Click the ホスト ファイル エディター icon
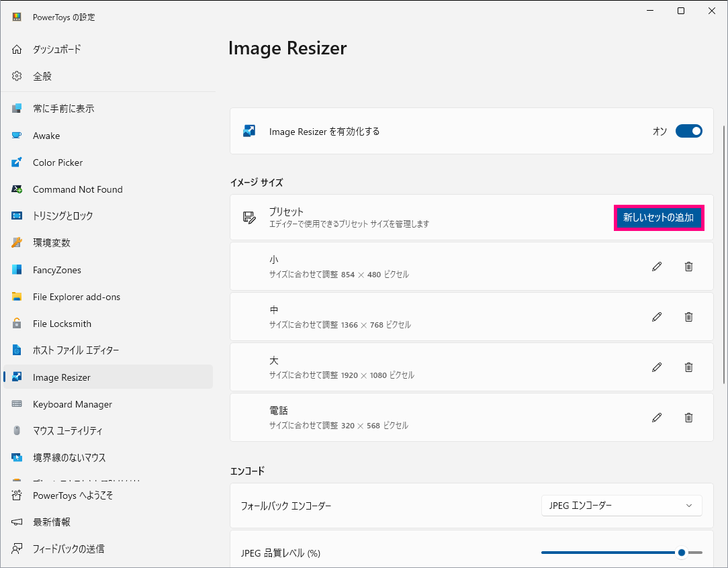This screenshot has height=568, width=728. click(x=17, y=350)
